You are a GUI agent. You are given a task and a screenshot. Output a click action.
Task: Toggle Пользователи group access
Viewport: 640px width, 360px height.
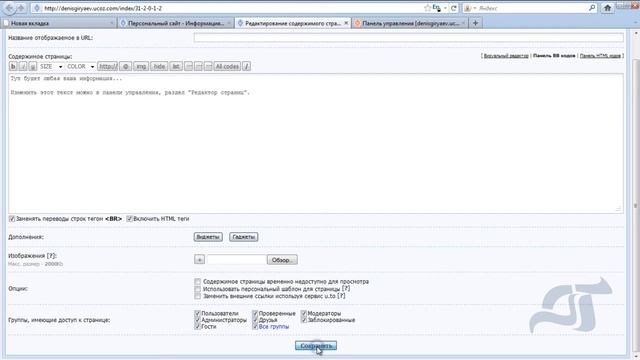point(198,313)
